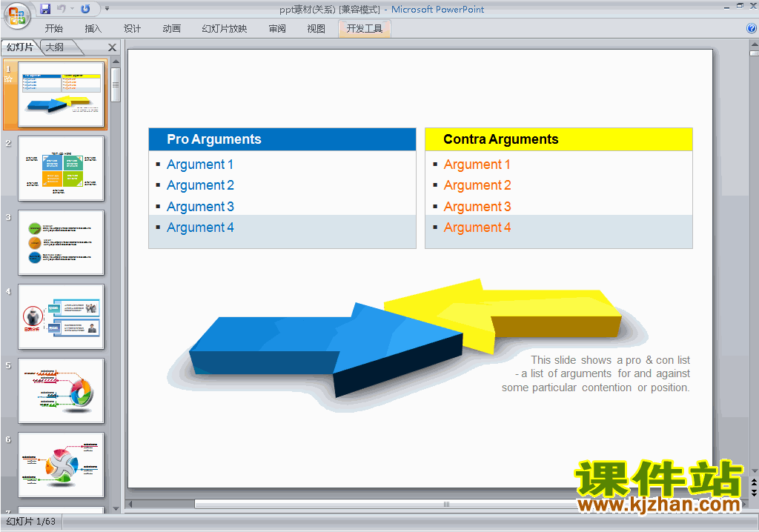Switch to the 幻灯片 pane tab
The image size is (759, 532).
20,47
